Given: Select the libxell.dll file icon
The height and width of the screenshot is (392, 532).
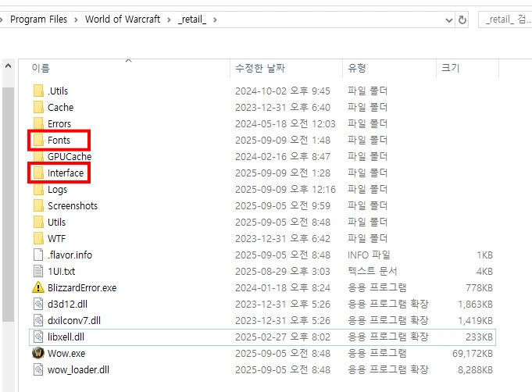Looking at the screenshot, I should click(x=38, y=337).
